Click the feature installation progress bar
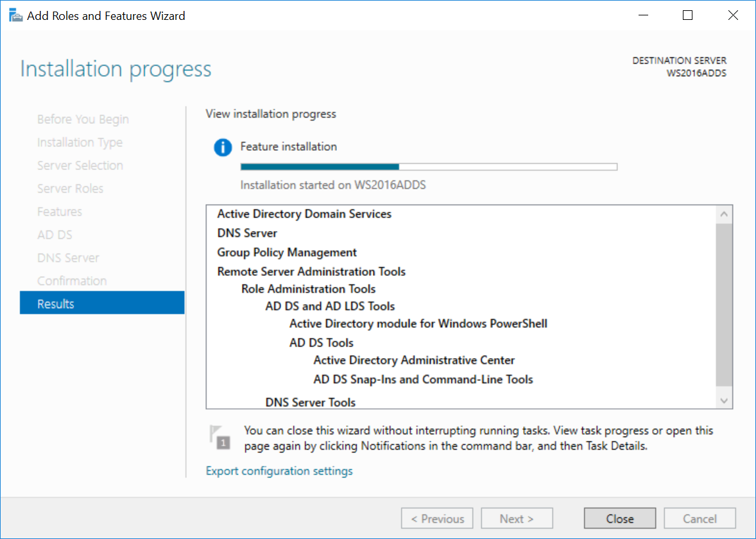756x539 pixels. (429, 167)
